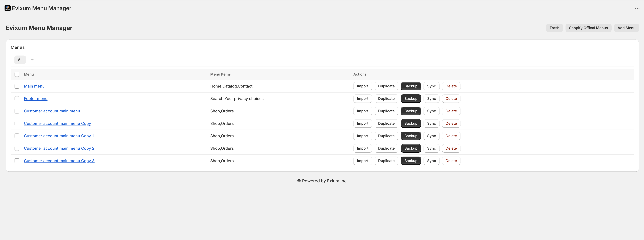Click the plus icon to add view

pos(32,60)
